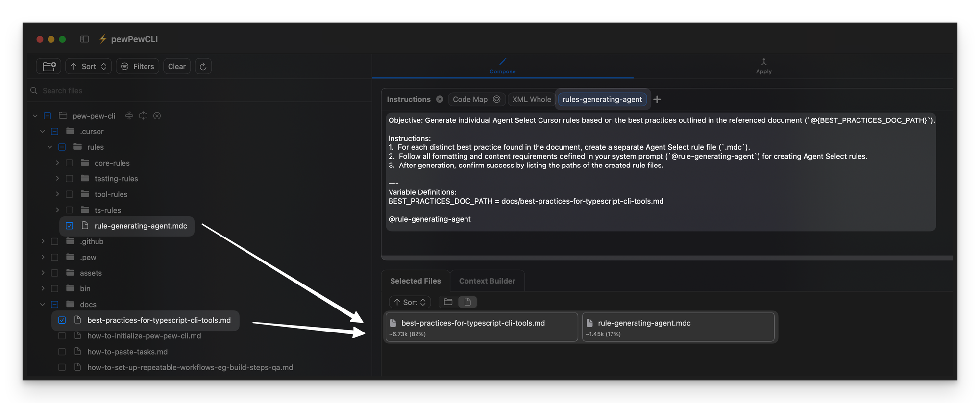
Task: Click the refresh file tree icon
Action: tap(203, 66)
